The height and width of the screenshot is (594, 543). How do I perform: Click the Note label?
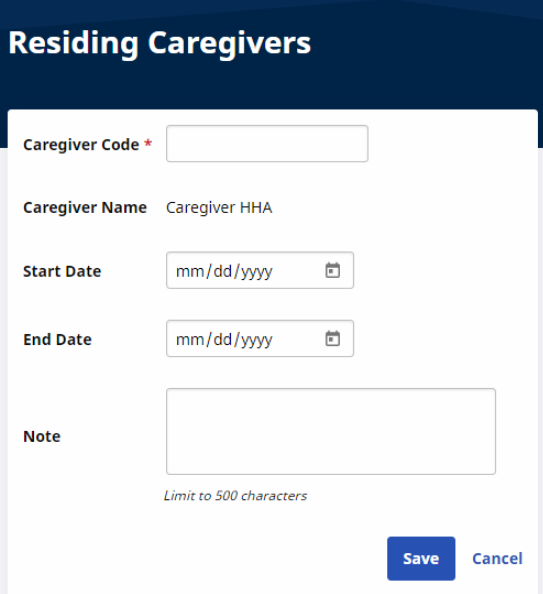point(42,436)
